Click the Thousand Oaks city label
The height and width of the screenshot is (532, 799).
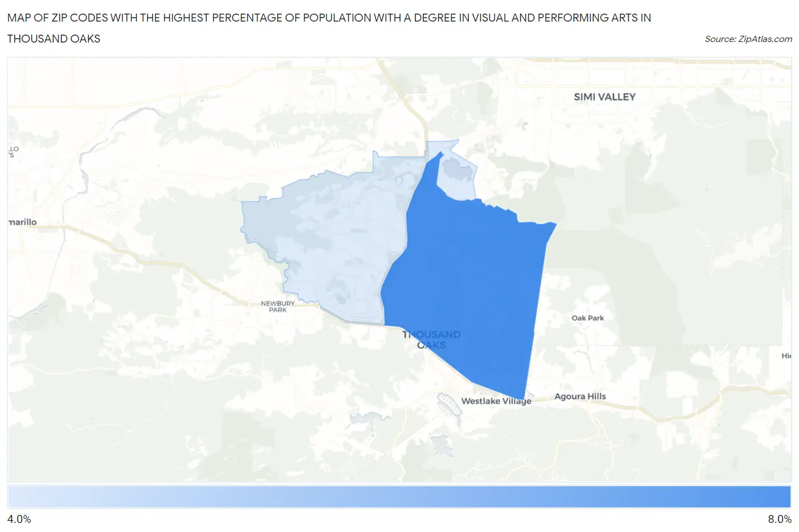point(431,340)
